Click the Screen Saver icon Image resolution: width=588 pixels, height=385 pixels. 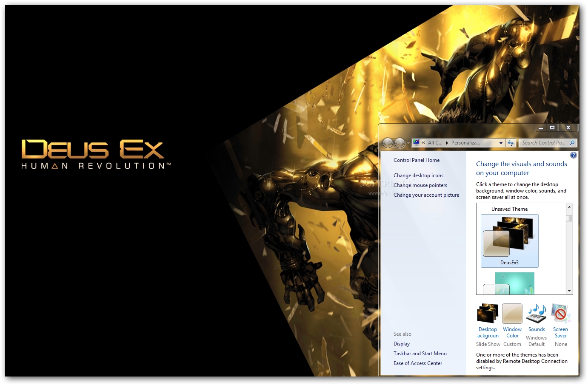coord(561,314)
